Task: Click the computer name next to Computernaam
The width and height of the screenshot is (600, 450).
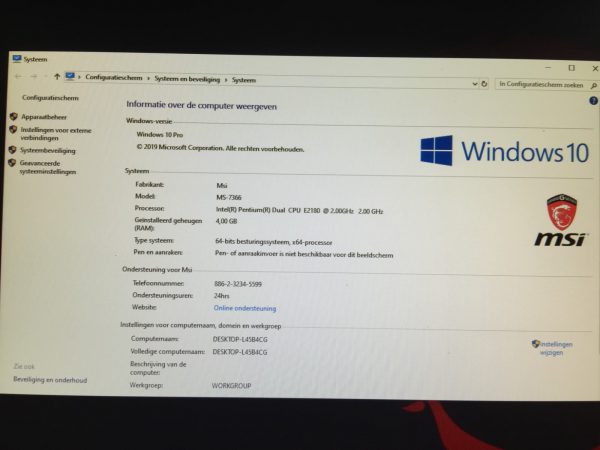Action: [x=240, y=339]
